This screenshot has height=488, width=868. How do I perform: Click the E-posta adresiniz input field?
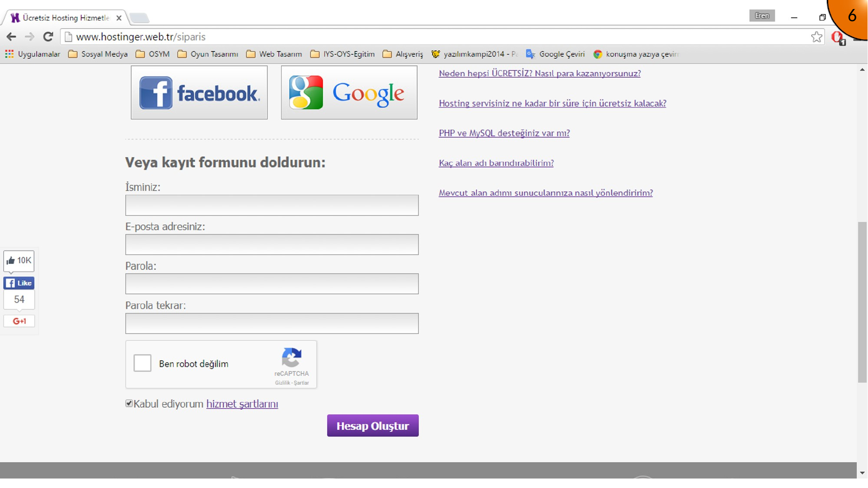(x=272, y=244)
